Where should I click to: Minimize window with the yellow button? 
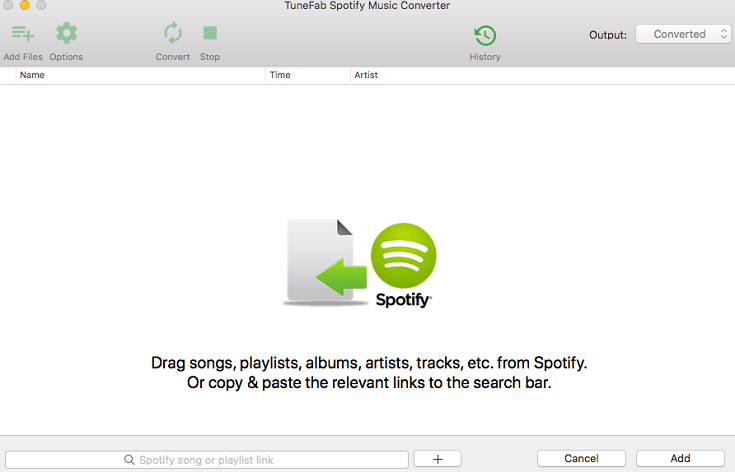(x=24, y=5)
